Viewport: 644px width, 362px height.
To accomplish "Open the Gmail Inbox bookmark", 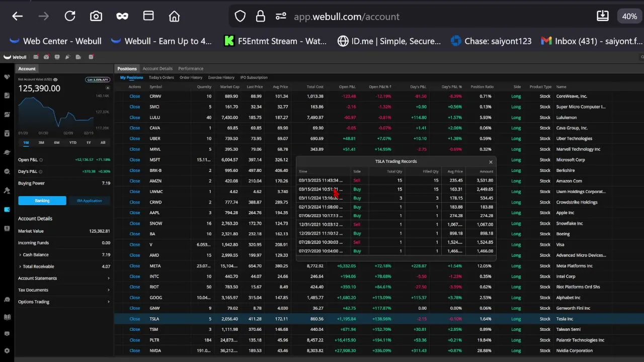I will tap(592, 41).
